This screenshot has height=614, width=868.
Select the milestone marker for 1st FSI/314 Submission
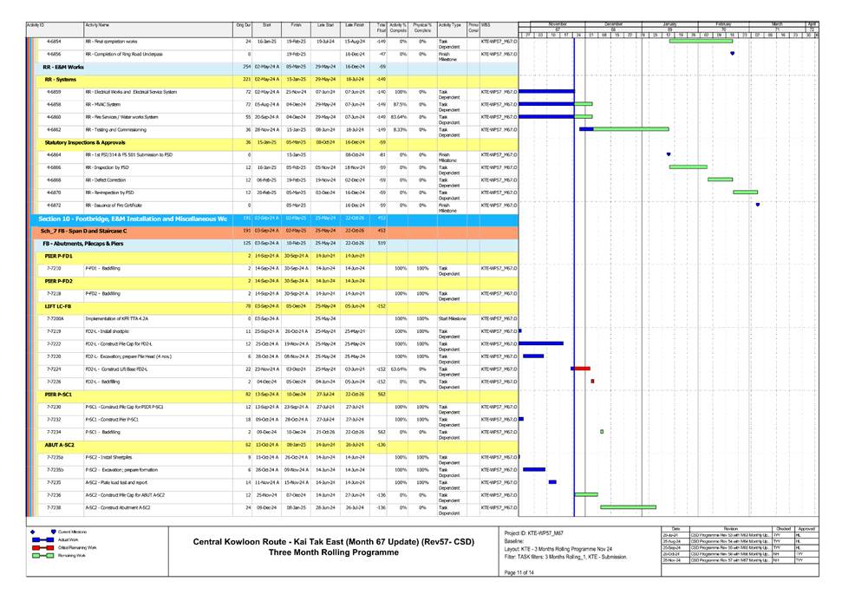pyautogui.click(x=669, y=154)
